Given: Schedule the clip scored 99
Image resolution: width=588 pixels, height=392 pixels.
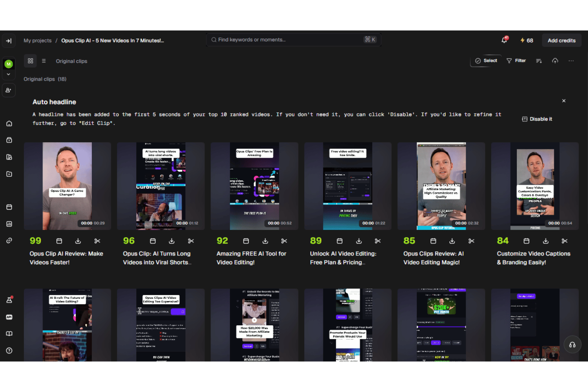Looking at the screenshot, I should [x=59, y=241].
